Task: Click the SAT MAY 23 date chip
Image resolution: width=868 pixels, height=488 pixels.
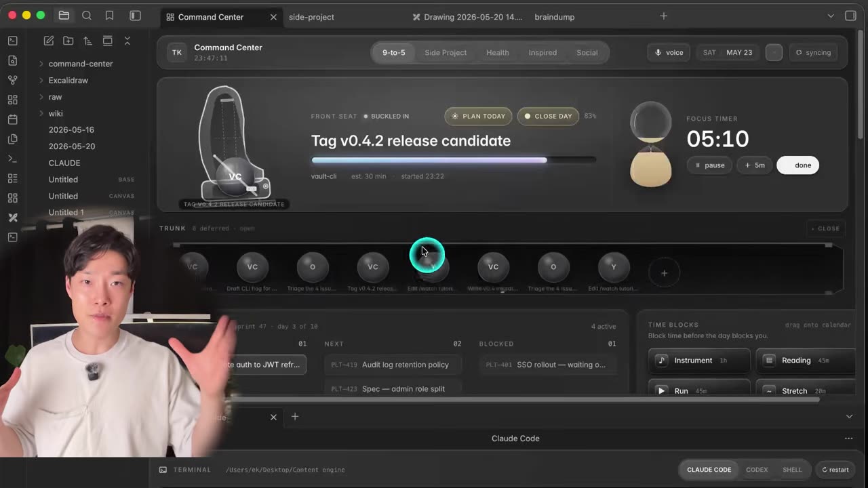Action: [728, 52]
